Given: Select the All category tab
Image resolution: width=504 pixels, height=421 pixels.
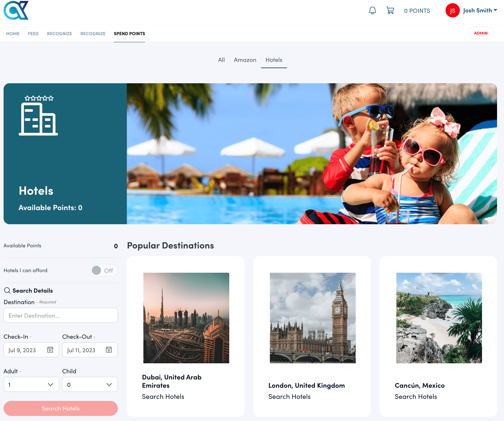Looking at the screenshot, I should [221, 60].
